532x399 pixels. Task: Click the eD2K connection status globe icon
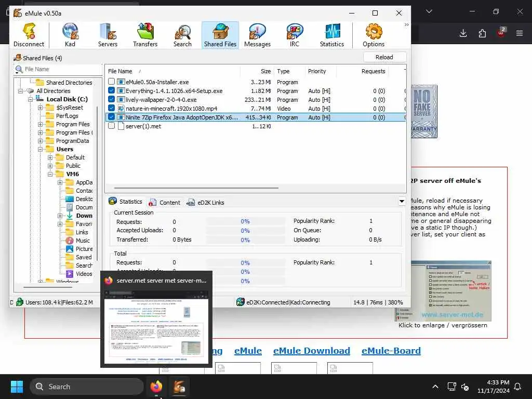point(241,302)
